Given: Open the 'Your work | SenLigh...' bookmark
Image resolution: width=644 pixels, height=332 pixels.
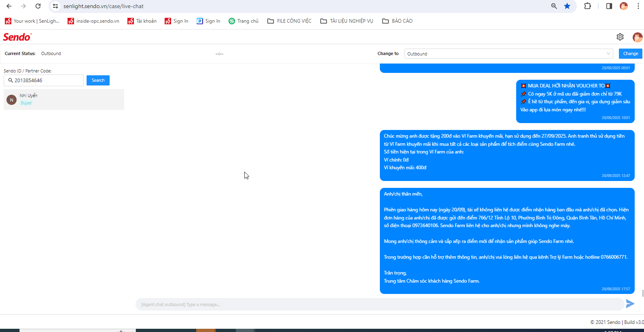Looking at the screenshot, I should click(32, 21).
